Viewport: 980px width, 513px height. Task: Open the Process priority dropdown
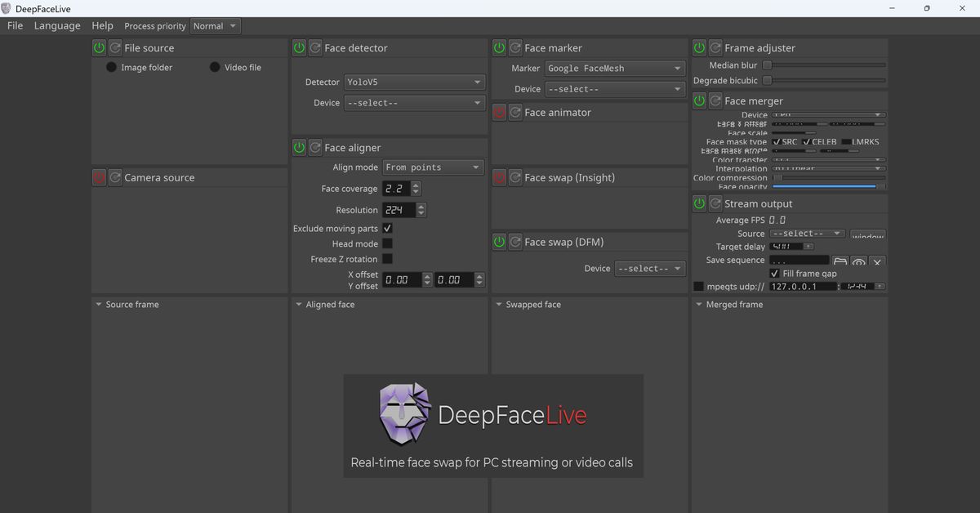click(215, 26)
